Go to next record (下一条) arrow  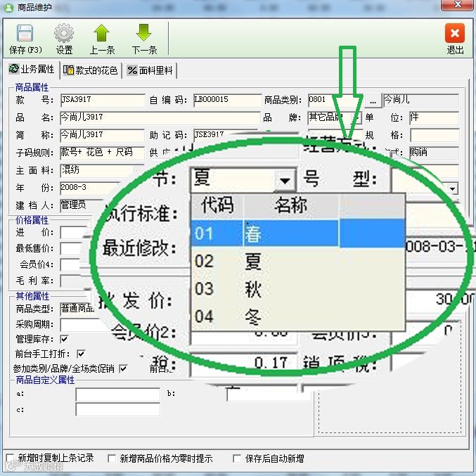tap(143, 33)
